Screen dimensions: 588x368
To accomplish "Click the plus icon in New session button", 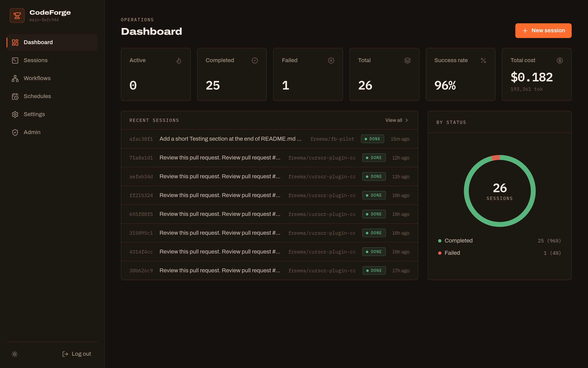I will [x=525, y=31].
